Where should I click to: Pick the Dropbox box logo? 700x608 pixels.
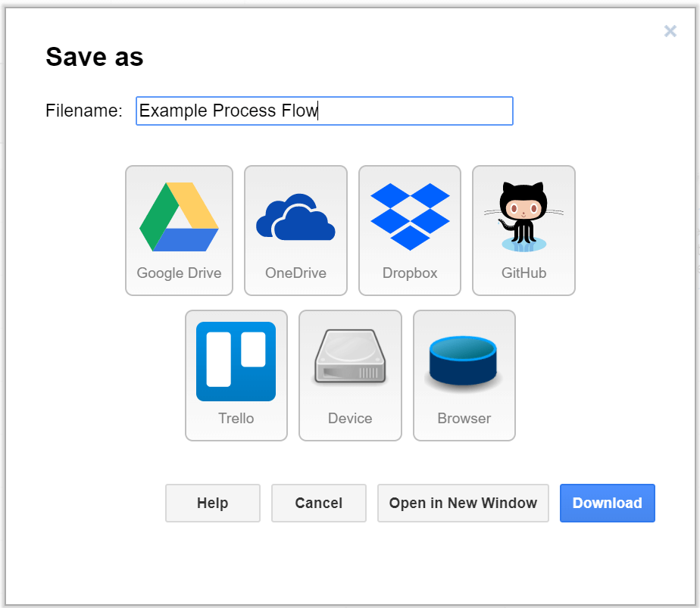410,216
